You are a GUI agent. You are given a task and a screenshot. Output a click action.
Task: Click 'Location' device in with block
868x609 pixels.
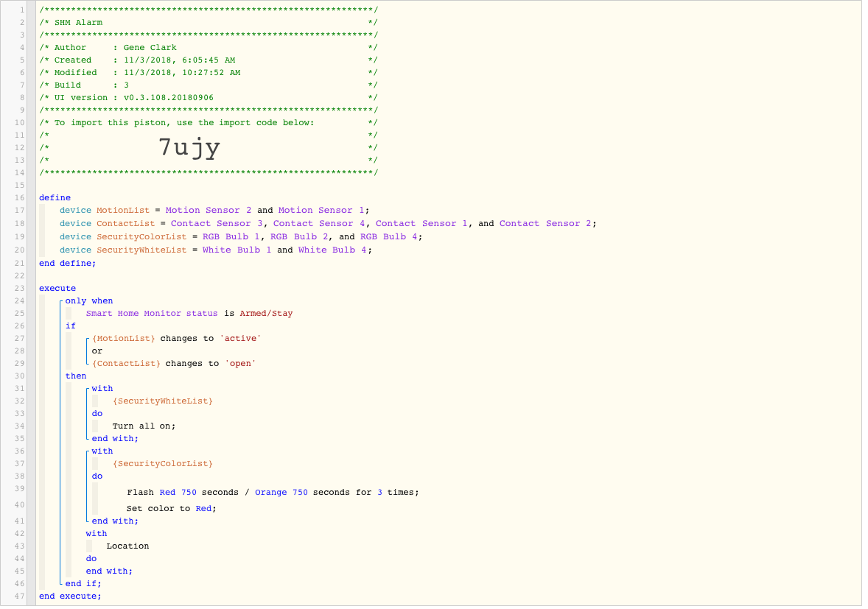tap(128, 546)
